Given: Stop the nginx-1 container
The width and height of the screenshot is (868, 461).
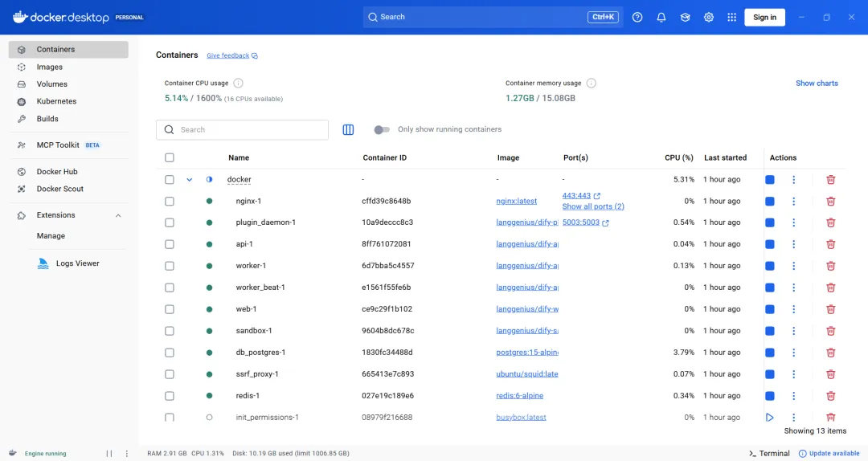Looking at the screenshot, I should (x=769, y=201).
